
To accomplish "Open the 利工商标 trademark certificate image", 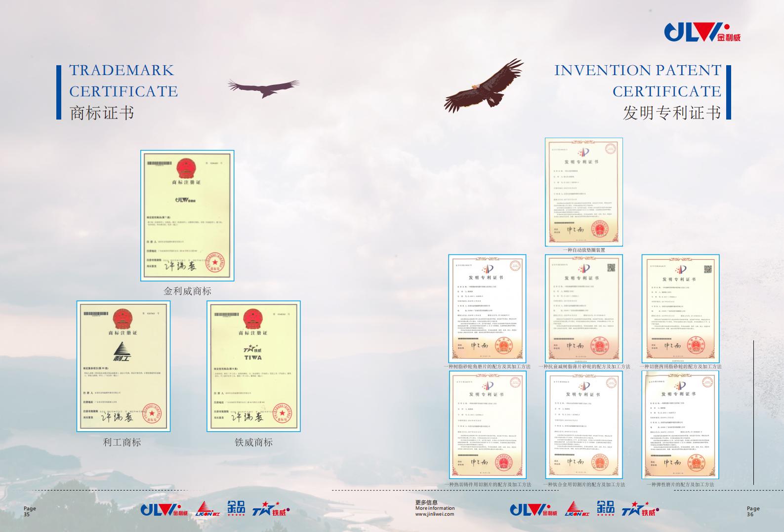I will [123, 366].
